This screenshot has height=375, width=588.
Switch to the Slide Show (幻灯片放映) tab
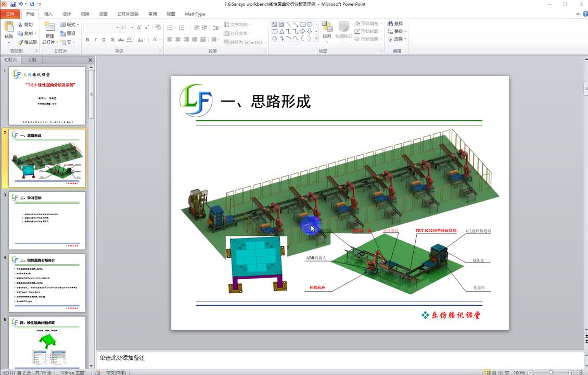[128, 14]
